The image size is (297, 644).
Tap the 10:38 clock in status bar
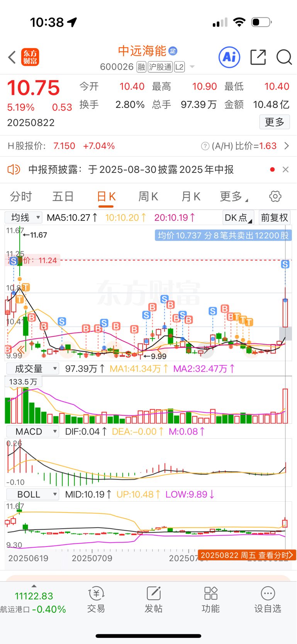click(x=47, y=22)
